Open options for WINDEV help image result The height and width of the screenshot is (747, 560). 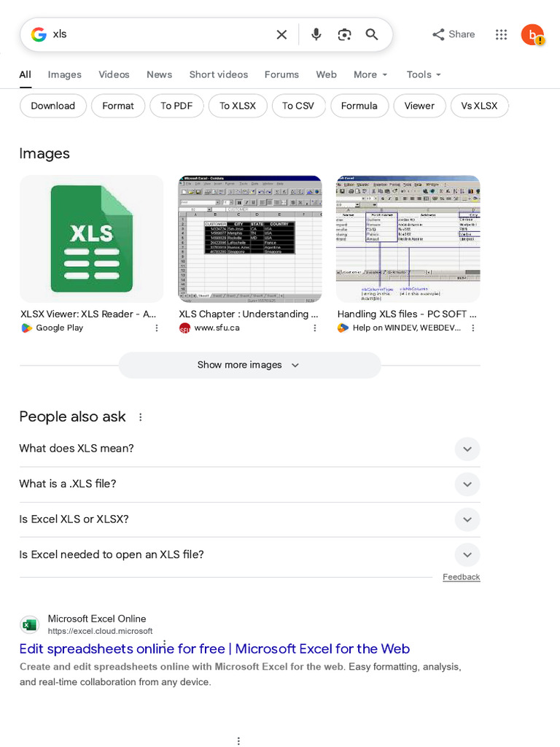coord(472,328)
